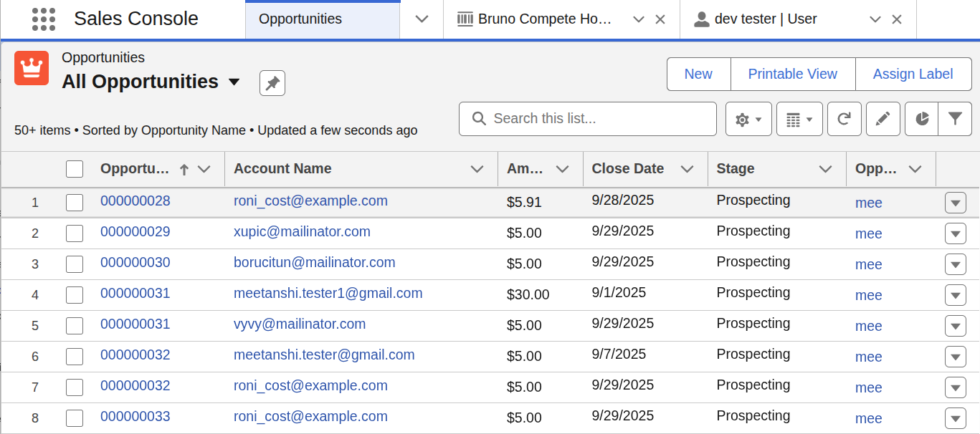
Task: Open the display-as table menu
Action: coord(799,119)
